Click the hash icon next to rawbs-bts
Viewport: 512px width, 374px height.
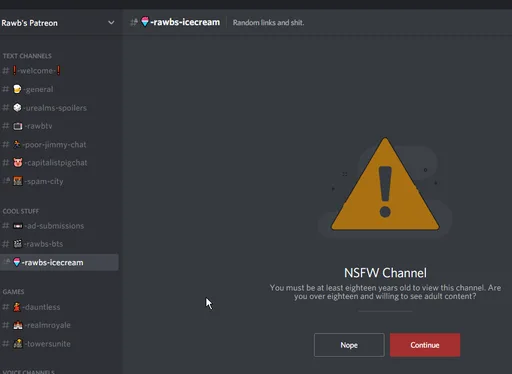6,244
